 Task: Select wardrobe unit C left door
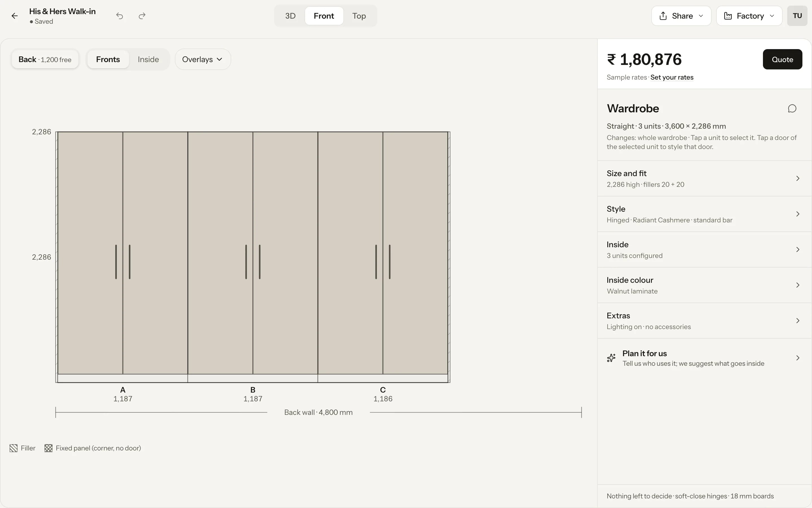pos(350,253)
